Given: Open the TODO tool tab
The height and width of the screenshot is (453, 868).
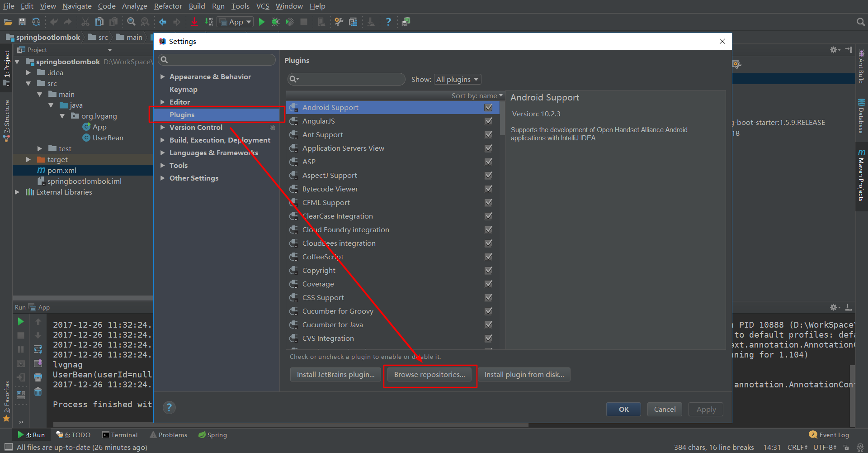Looking at the screenshot, I should coord(73,435).
